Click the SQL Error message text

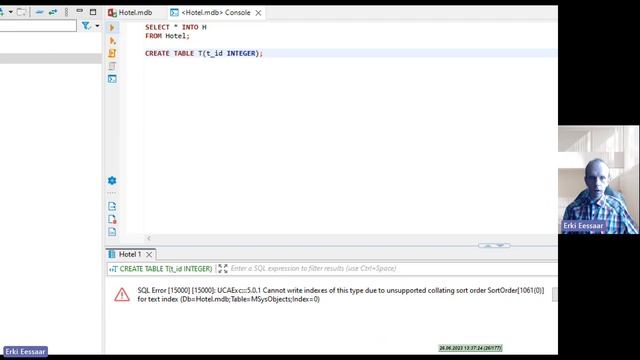341,295
